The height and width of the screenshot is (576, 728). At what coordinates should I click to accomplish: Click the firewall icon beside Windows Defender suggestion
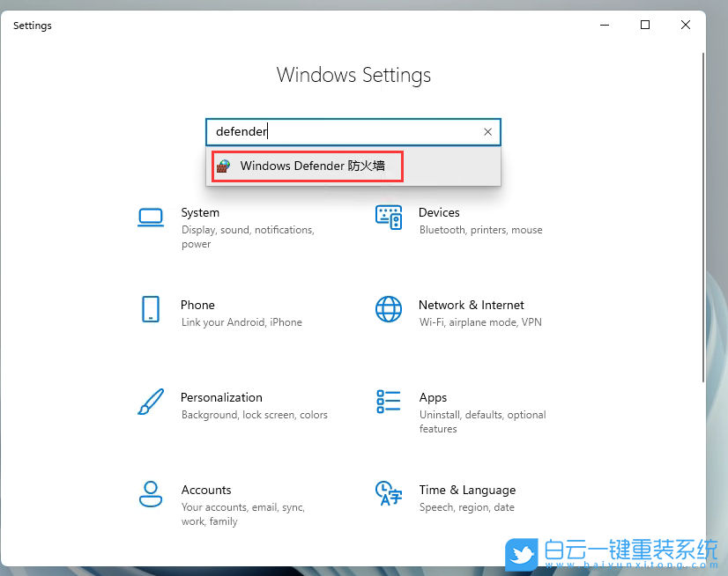[227, 166]
